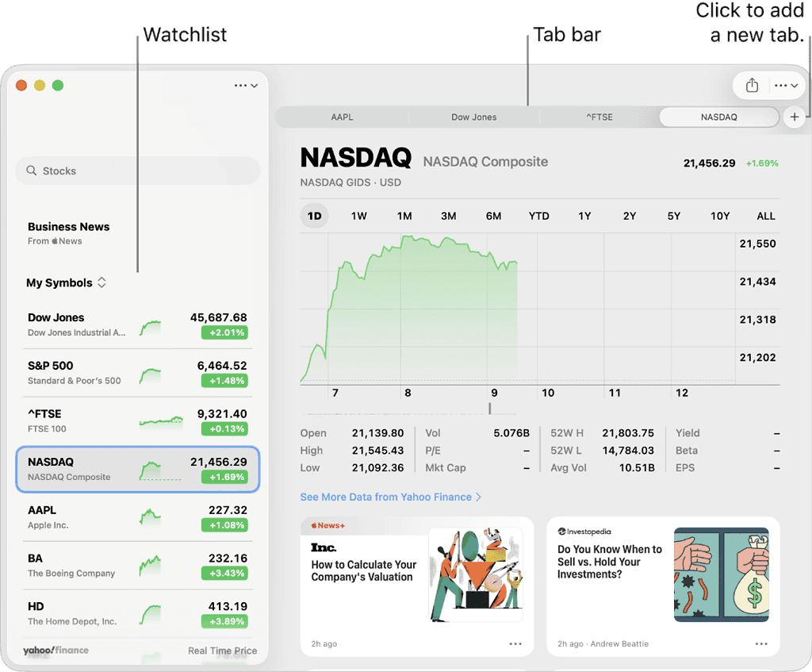Select the 1D chart range
This screenshot has width=812, height=672.
314,216
